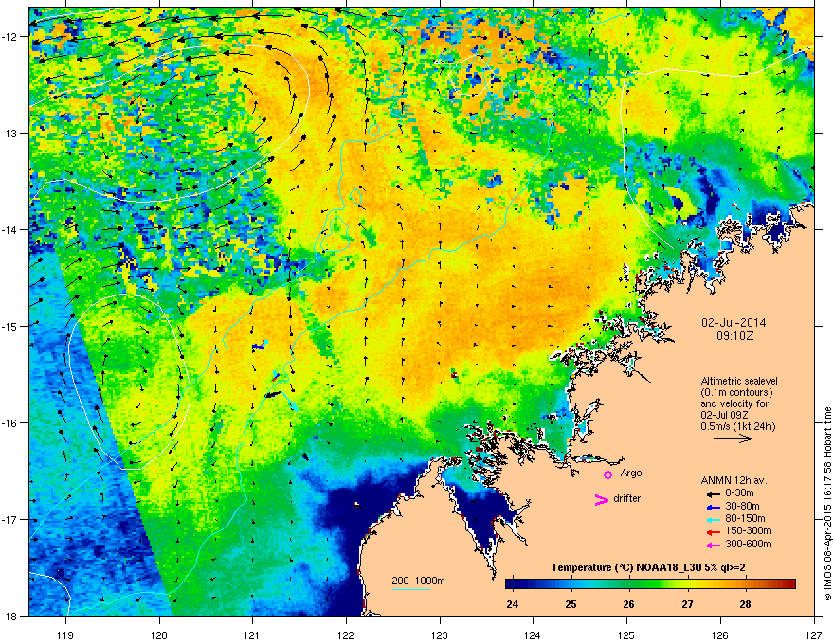Click longitude axis label 122
834x644 pixels.
(x=346, y=634)
